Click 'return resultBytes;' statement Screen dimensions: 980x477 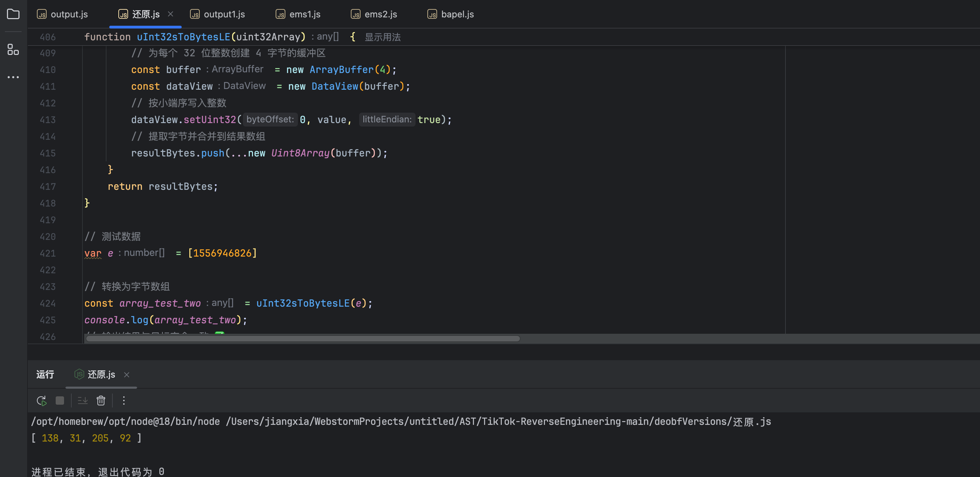pyautogui.click(x=163, y=187)
